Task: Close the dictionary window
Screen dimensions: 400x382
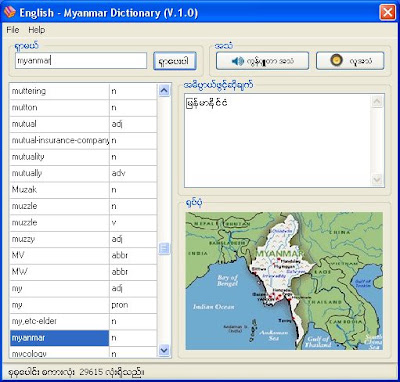Action: 388,13
